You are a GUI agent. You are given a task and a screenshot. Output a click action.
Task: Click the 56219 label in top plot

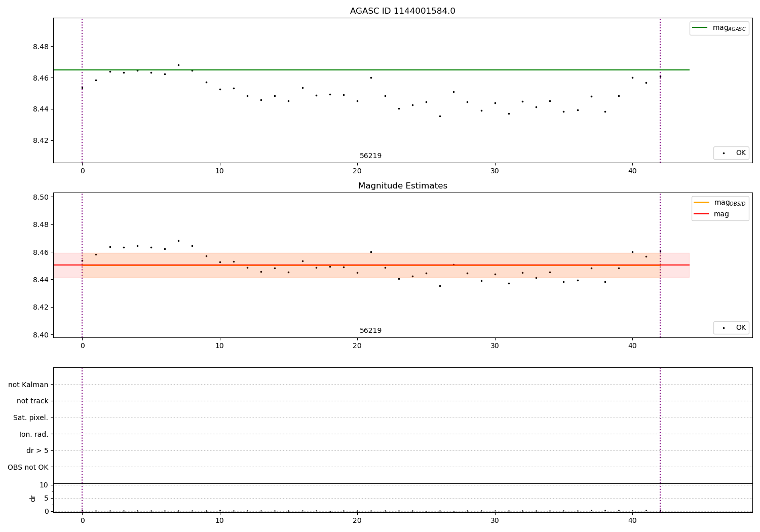(370, 156)
